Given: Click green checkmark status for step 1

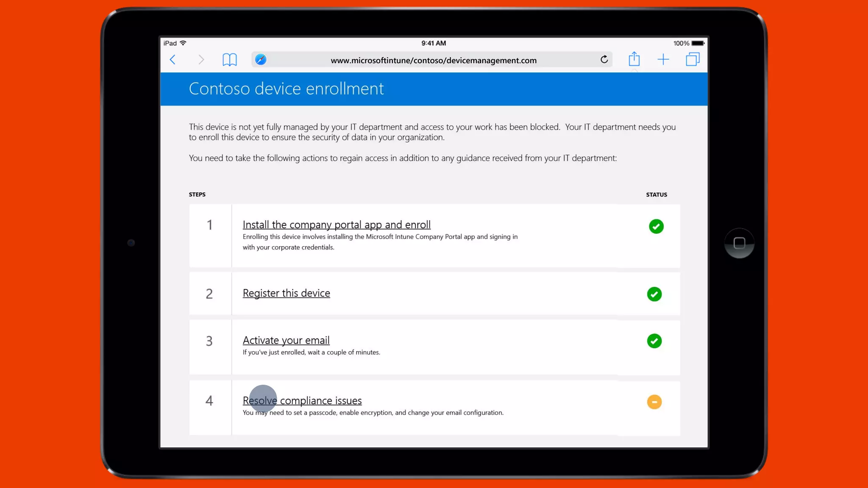Looking at the screenshot, I should pos(656,226).
